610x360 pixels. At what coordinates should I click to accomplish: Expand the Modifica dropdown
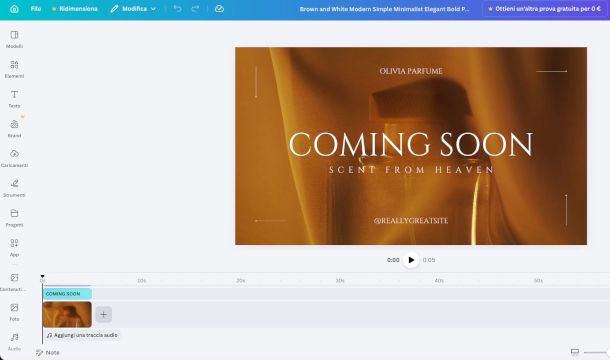(x=133, y=9)
